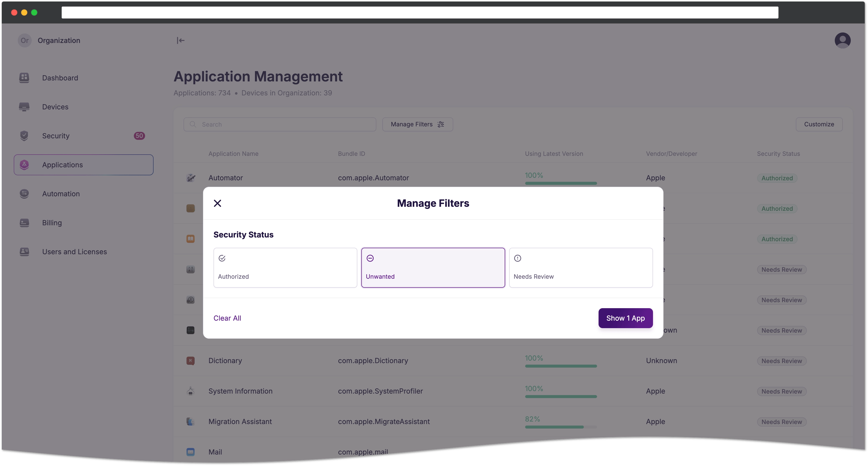Click Needs Review badge for Dictionary
This screenshot has height=466, width=868.
click(781, 361)
